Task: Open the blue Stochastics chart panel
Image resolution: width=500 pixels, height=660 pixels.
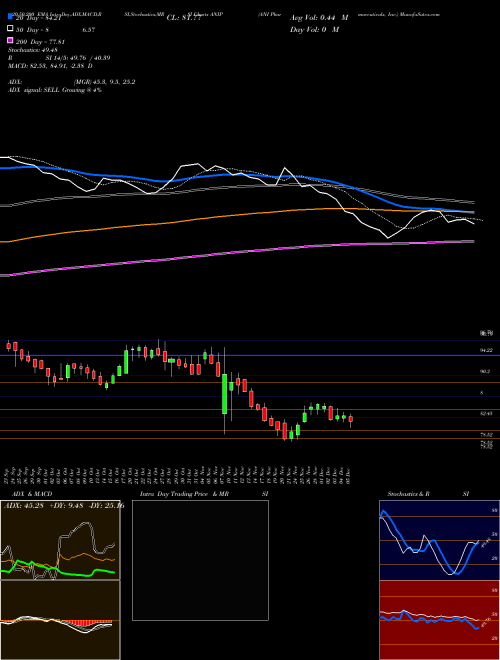Action: click(439, 540)
